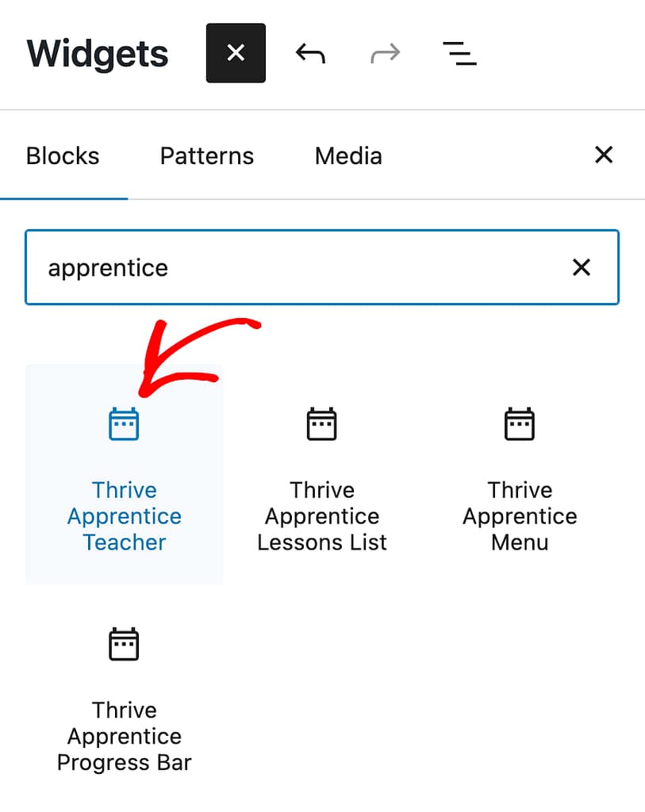The image size is (645, 812).
Task: Choose the Thrive Apprentice Lessons List label
Action: tap(322, 516)
